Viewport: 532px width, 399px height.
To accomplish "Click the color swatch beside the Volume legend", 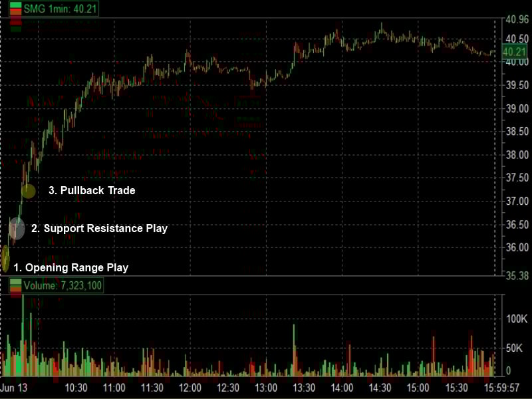I will 15,285.
